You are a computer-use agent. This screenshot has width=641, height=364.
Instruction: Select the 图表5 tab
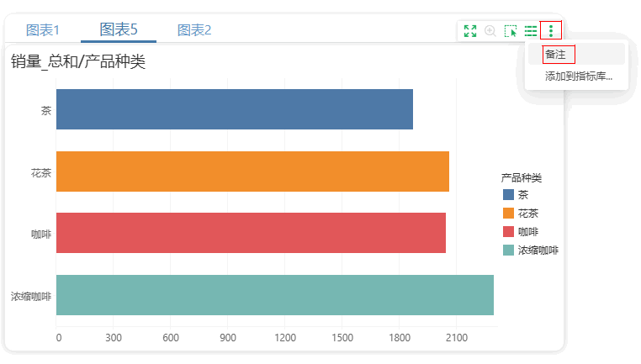(x=119, y=29)
